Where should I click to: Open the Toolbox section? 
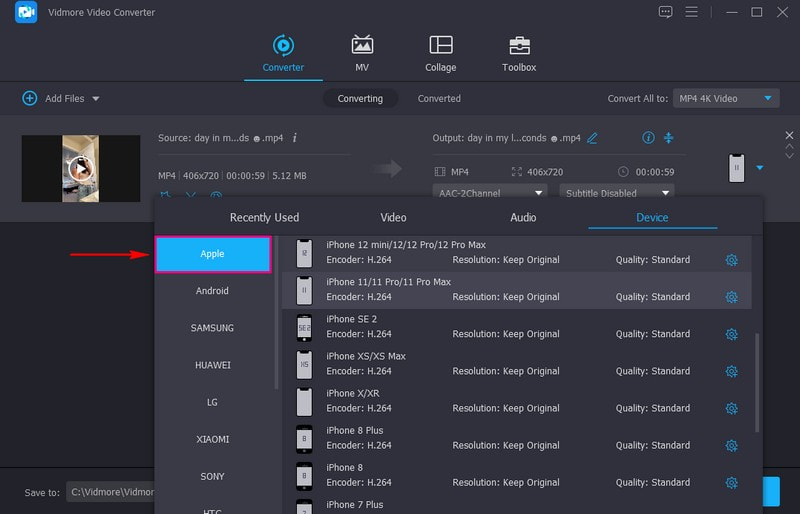click(x=518, y=54)
